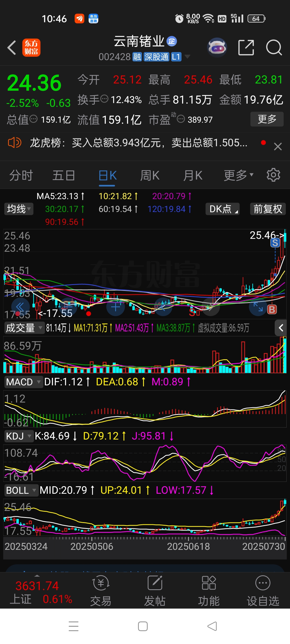Tap the S sell signal marker
This screenshot has height=644, width=290.
275,243
